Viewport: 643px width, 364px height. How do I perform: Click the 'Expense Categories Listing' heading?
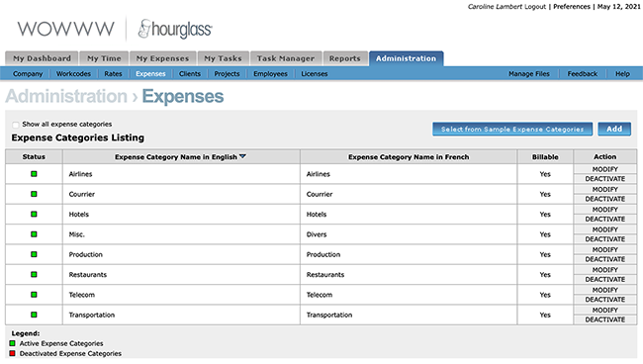(x=78, y=137)
